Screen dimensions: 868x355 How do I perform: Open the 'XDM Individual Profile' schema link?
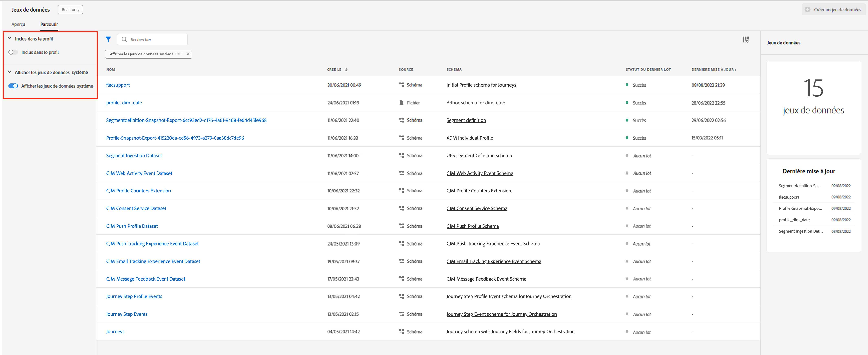coord(469,138)
